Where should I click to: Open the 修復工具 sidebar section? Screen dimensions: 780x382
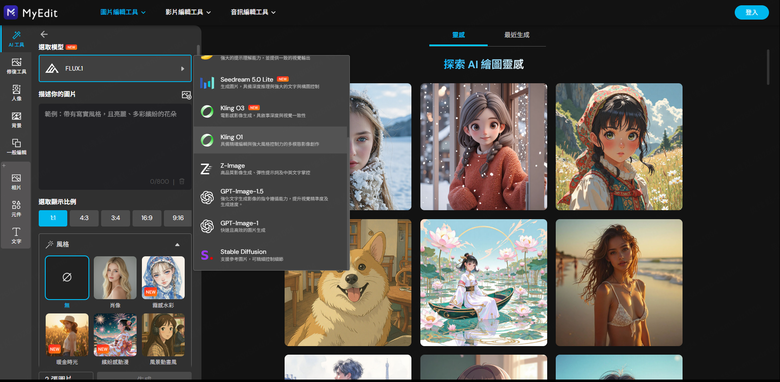click(x=16, y=66)
